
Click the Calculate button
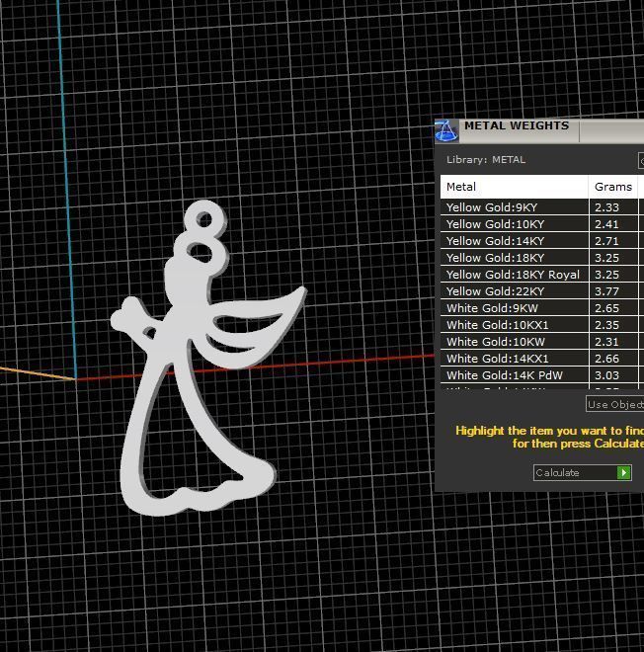click(583, 473)
